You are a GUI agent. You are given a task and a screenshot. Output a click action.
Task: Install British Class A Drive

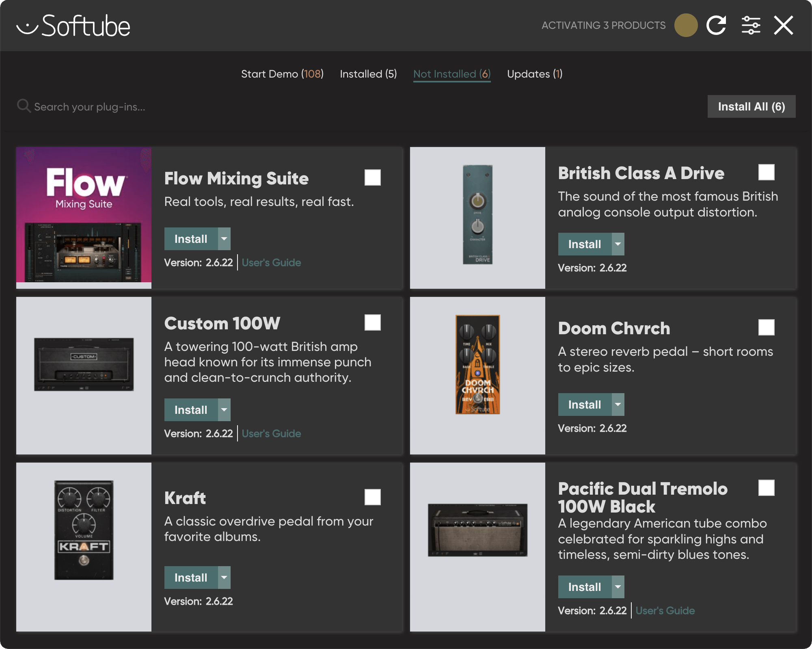[x=585, y=244]
